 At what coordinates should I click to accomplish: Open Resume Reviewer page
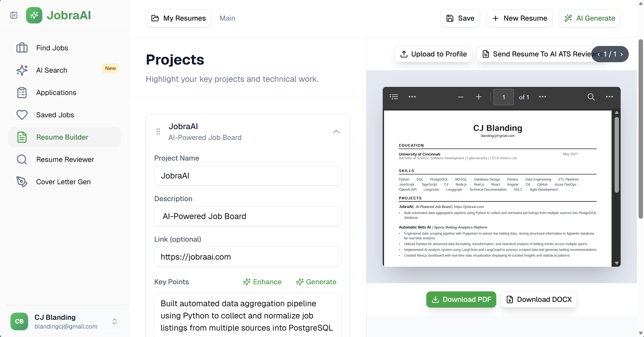(64, 159)
